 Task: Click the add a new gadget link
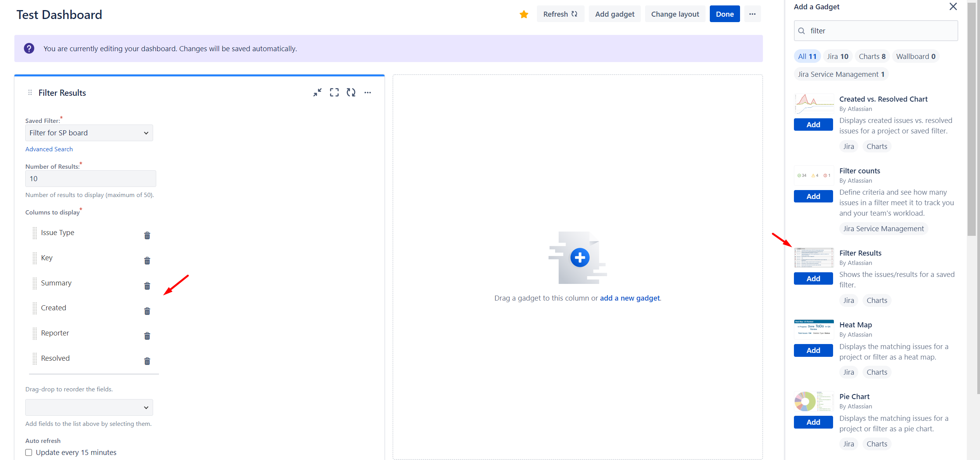coord(630,298)
